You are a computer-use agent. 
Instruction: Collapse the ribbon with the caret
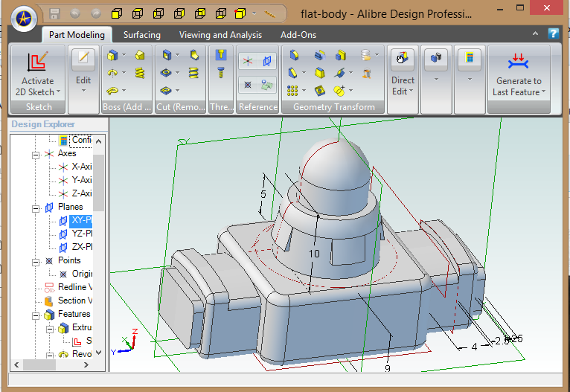(x=535, y=33)
